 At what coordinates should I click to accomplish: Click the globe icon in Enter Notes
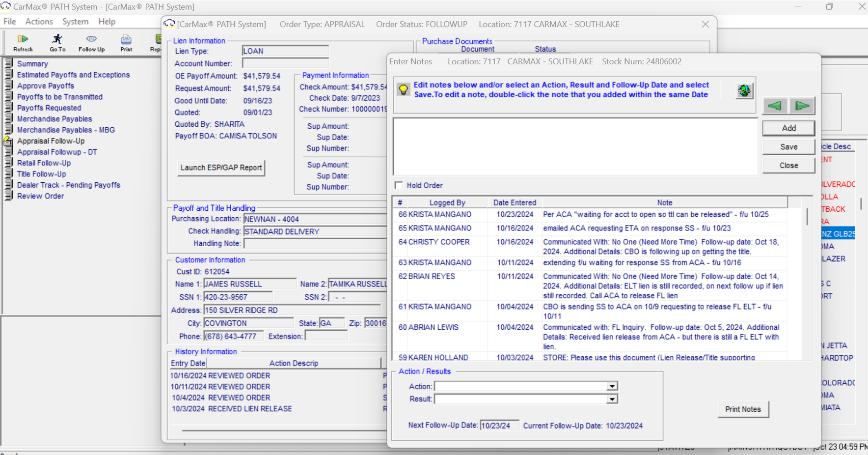click(x=744, y=90)
